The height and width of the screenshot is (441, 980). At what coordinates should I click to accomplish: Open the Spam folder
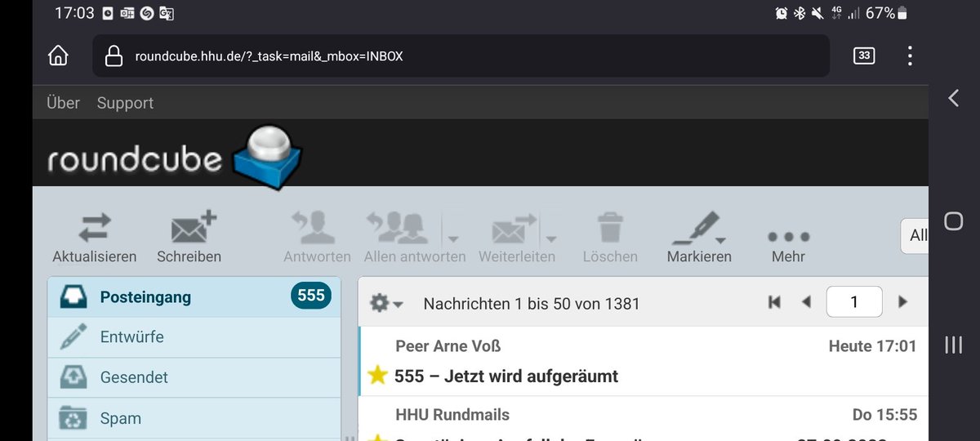(194, 418)
